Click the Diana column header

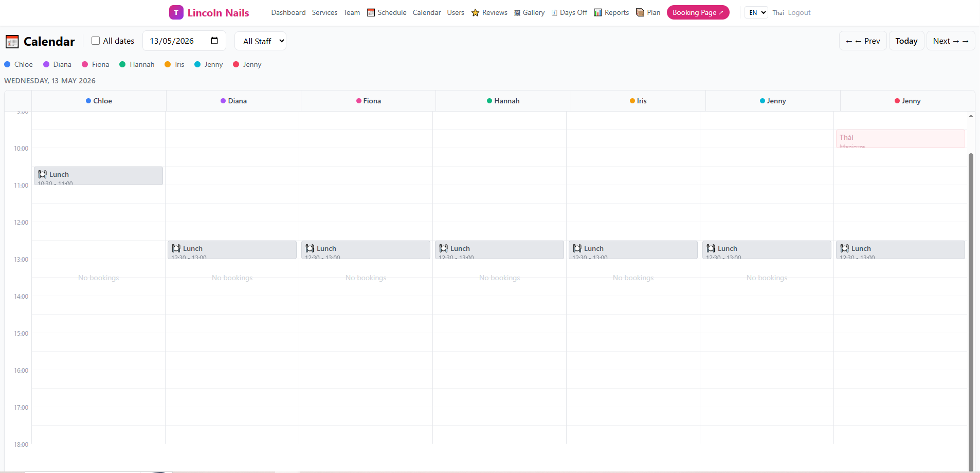[x=233, y=101]
